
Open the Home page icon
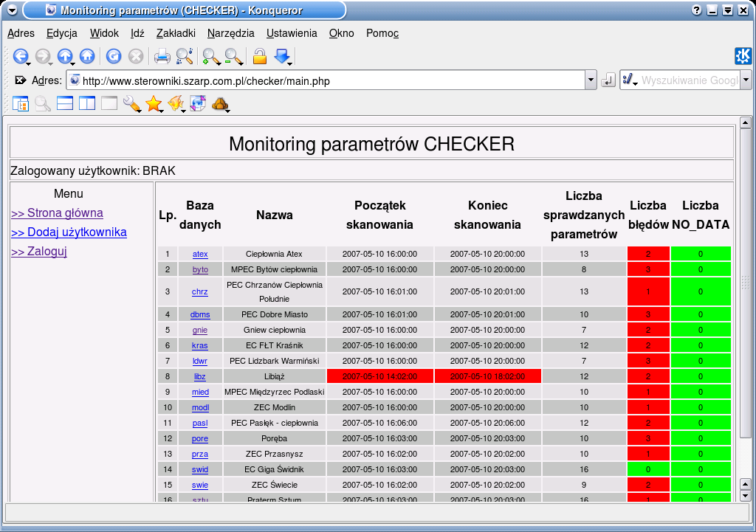[x=87, y=56]
